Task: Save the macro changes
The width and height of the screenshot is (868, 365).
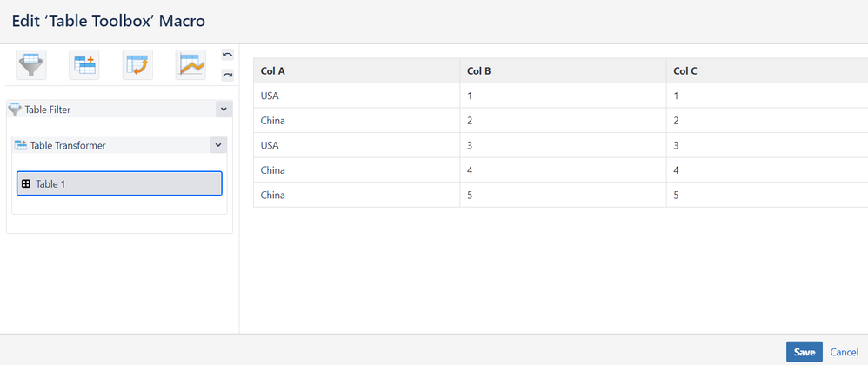Action: pos(804,352)
